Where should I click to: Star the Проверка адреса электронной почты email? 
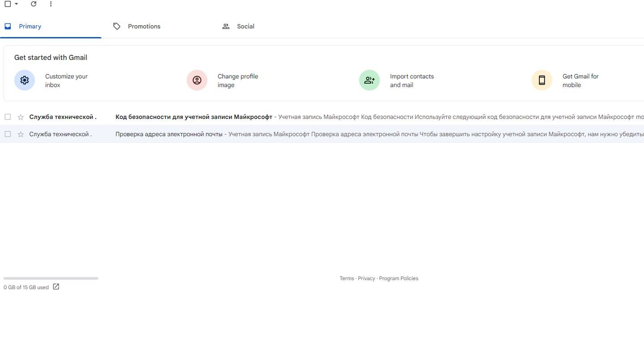tap(21, 134)
